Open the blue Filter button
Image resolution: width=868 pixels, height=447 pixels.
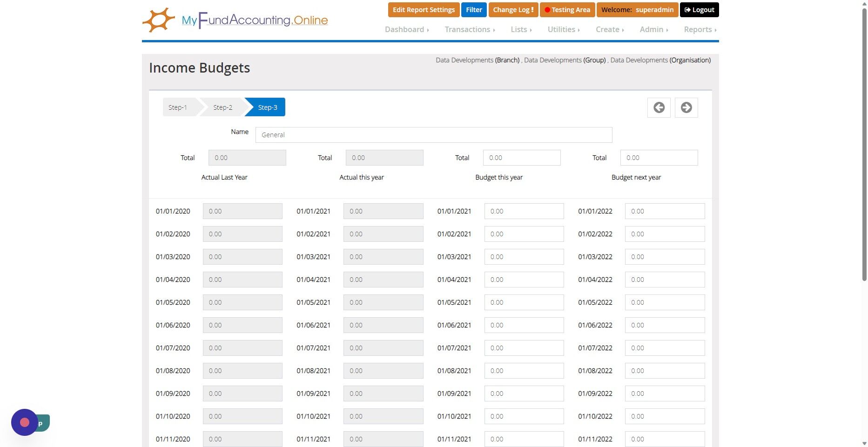(474, 10)
